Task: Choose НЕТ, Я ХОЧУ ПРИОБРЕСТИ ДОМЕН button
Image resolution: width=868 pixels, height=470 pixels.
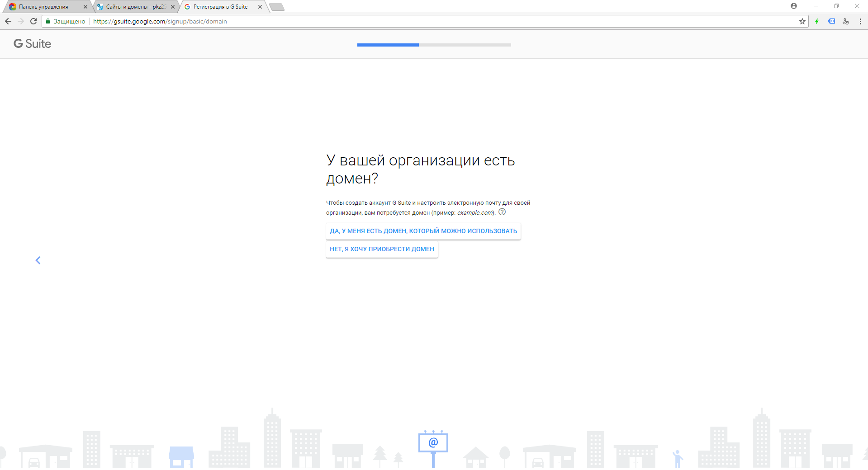Action: [382, 249]
